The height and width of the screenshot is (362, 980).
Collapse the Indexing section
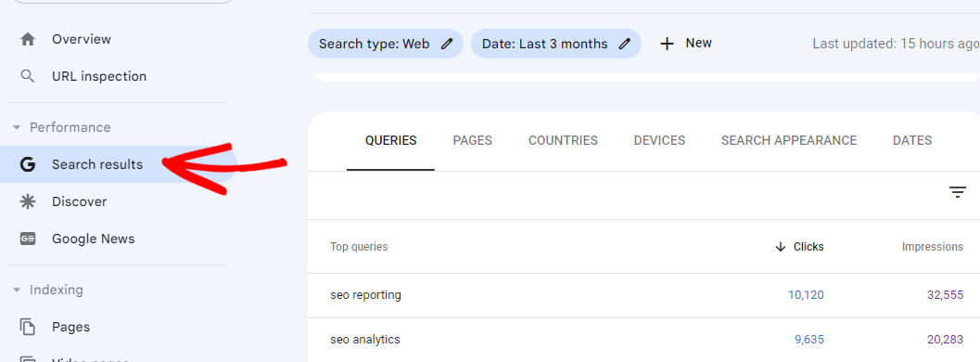tap(17, 291)
